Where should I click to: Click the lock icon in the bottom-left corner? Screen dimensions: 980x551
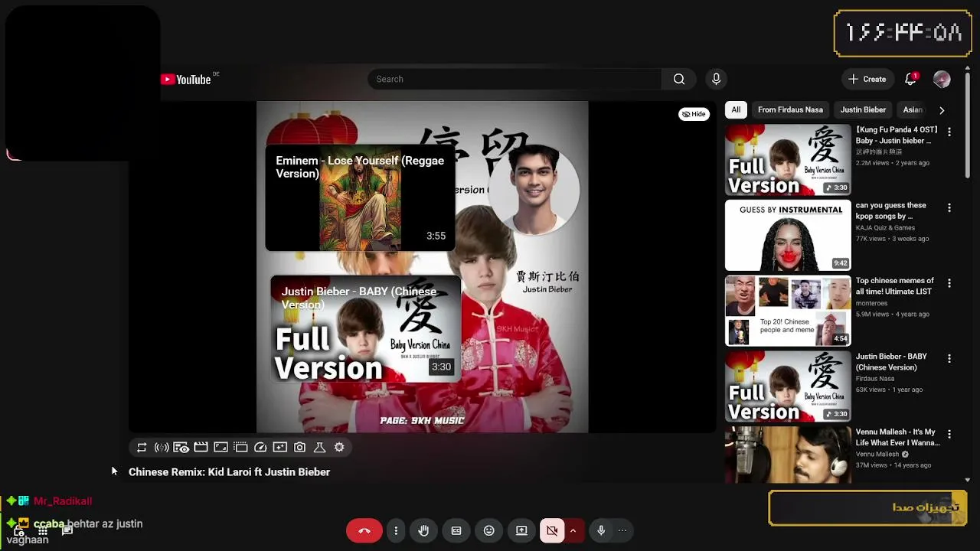pos(18,530)
